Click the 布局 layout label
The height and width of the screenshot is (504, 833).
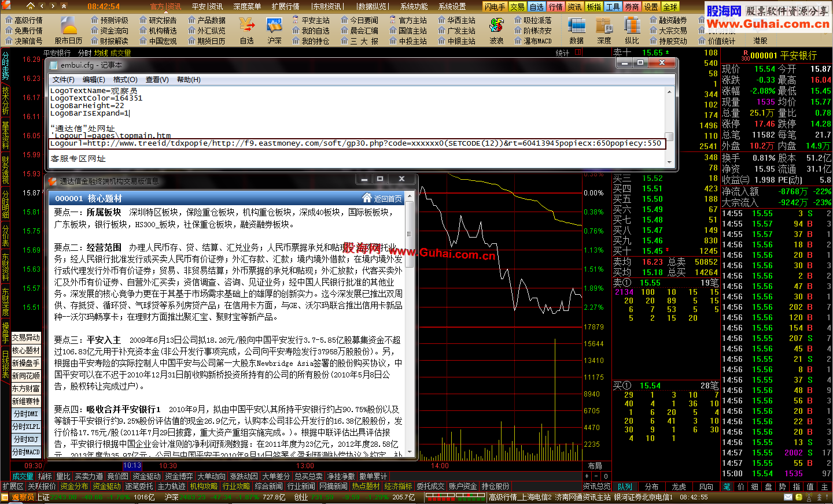tap(595, 466)
